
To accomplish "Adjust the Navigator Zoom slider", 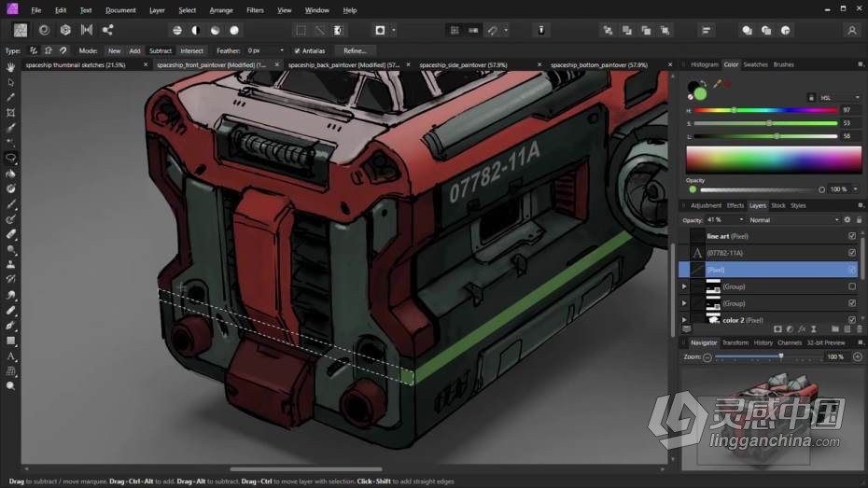I will (x=768, y=356).
